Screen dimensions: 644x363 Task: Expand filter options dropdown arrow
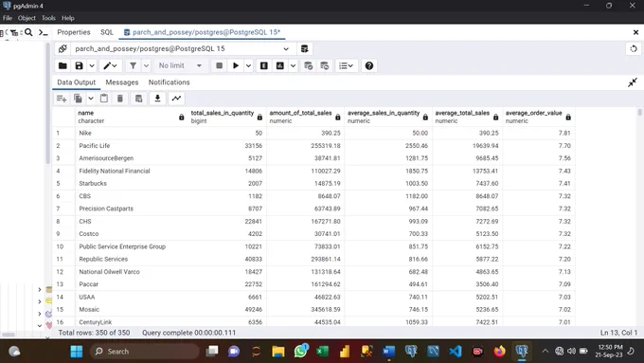pos(146,65)
